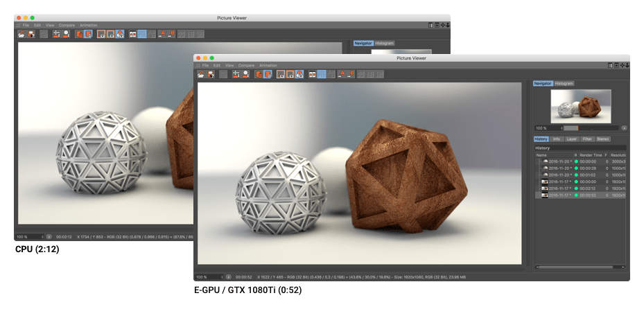The image size is (644, 309).
Task: Select history row with render time 00:02:12
Action: coord(580,188)
